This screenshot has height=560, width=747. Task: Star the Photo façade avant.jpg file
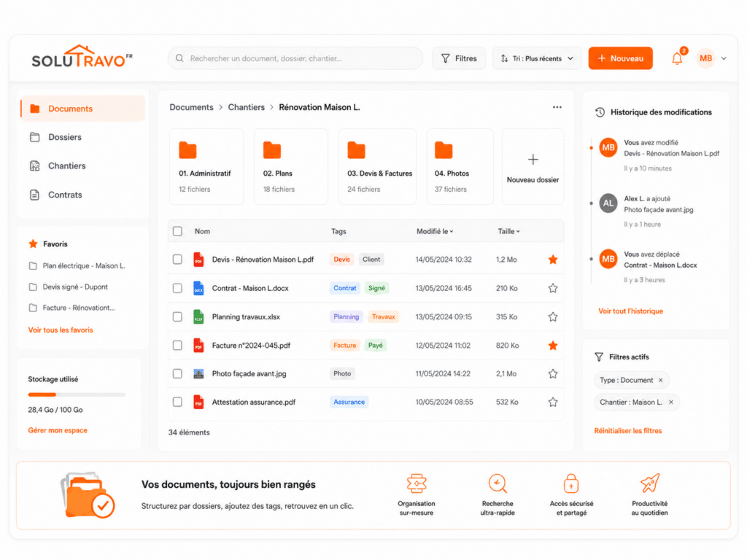point(553,374)
